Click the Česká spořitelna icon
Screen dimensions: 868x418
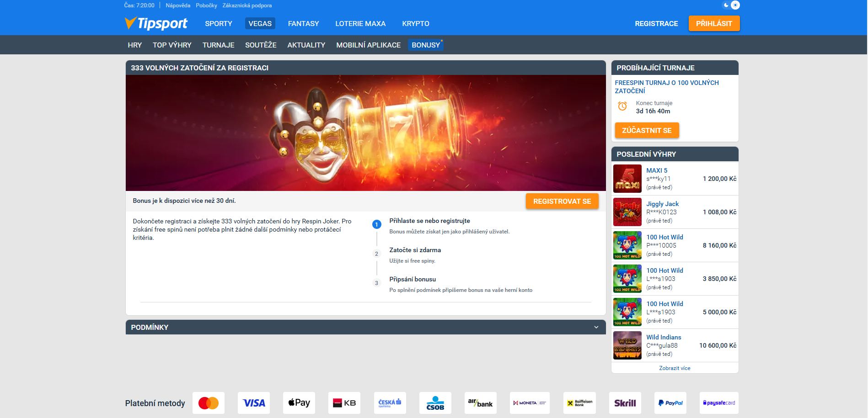point(390,403)
